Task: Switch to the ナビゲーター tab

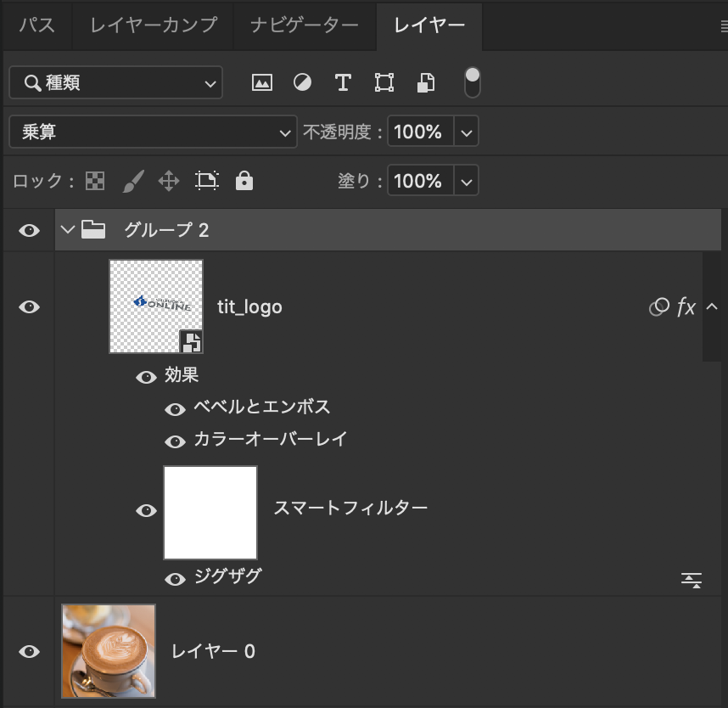Action: [x=305, y=25]
